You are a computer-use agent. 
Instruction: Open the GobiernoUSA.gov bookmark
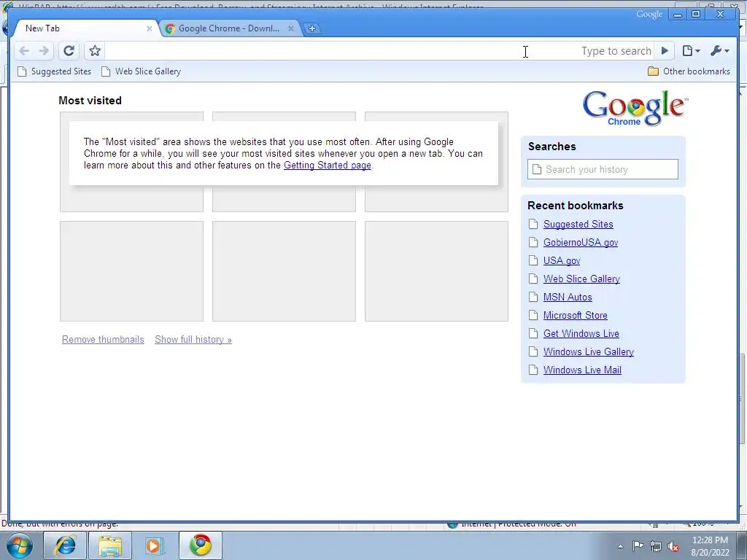tap(581, 242)
